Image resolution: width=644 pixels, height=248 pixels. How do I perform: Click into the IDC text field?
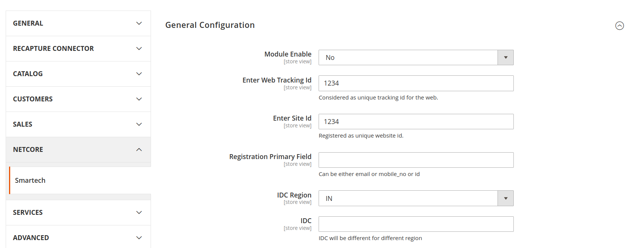click(x=416, y=224)
